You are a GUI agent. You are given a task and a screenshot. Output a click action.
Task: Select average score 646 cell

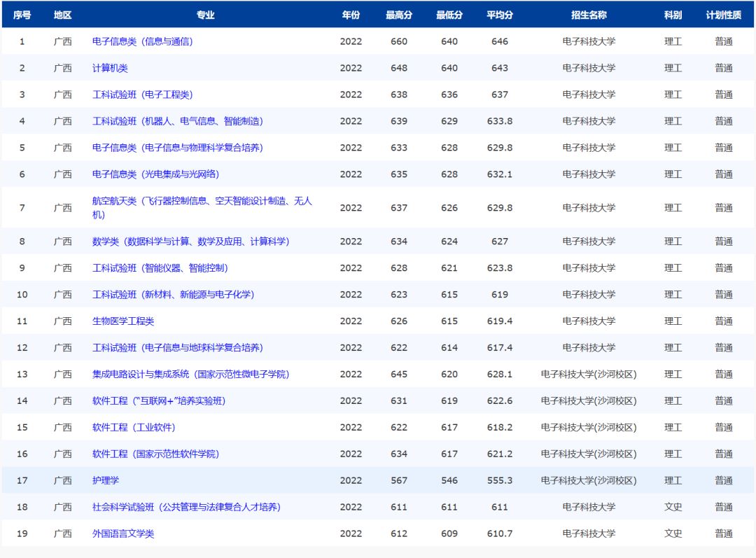tap(500, 41)
